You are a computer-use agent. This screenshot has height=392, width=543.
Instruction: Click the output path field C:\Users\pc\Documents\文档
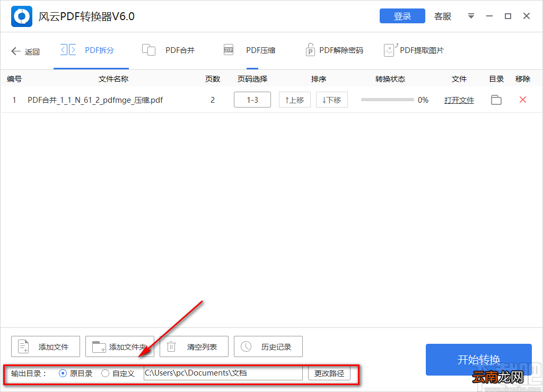coord(223,373)
